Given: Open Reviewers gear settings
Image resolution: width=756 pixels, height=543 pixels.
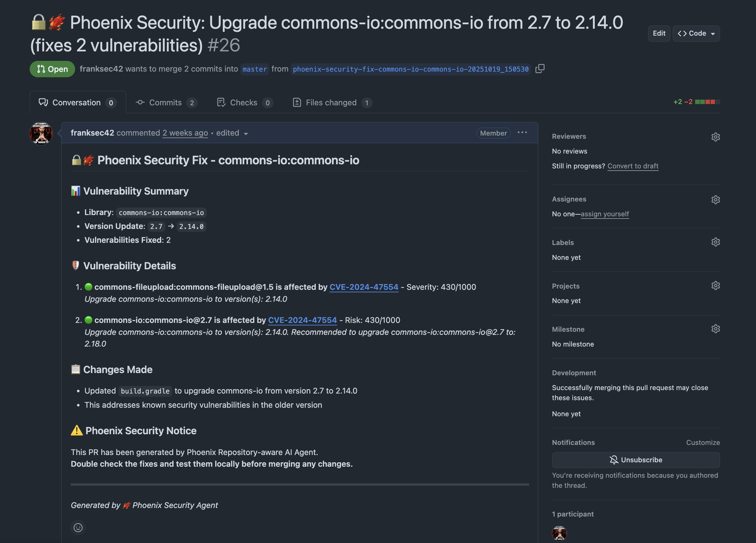Looking at the screenshot, I should pyautogui.click(x=715, y=137).
